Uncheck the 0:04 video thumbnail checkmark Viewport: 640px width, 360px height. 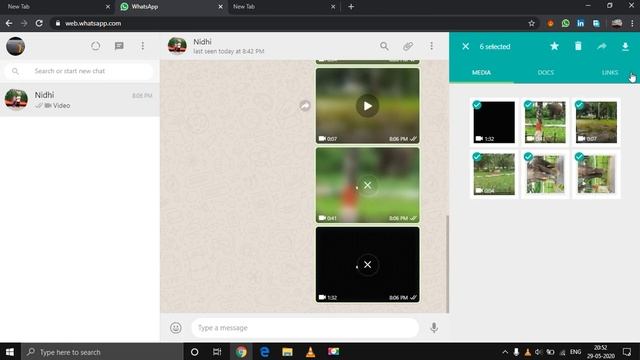coord(477,157)
